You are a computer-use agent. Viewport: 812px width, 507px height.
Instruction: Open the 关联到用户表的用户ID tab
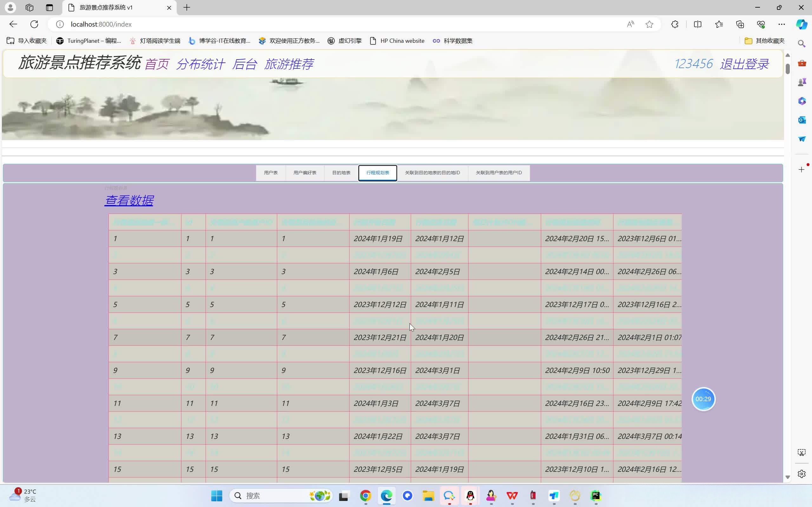(499, 173)
